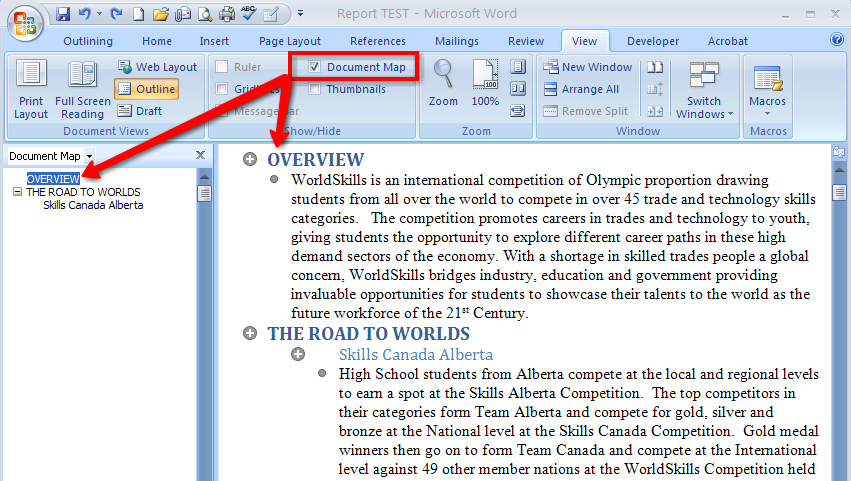Click the Quick Print printer icon
Screen dimensions: 851x481
[x=226, y=14]
